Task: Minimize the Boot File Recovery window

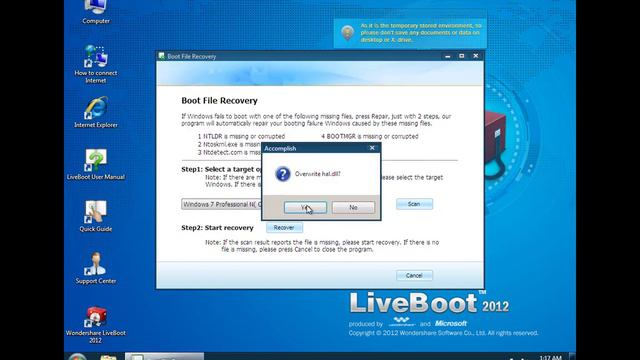Action: (448, 56)
